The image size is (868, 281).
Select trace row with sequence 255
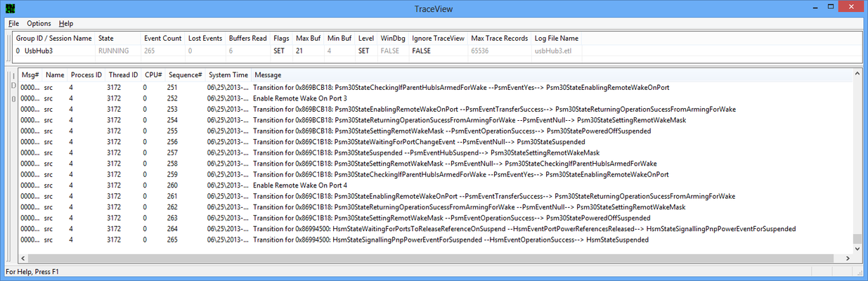coord(435,131)
